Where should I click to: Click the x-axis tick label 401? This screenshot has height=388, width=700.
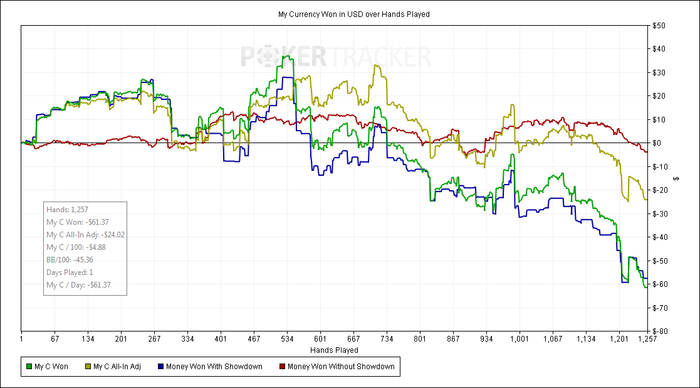coord(221,339)
